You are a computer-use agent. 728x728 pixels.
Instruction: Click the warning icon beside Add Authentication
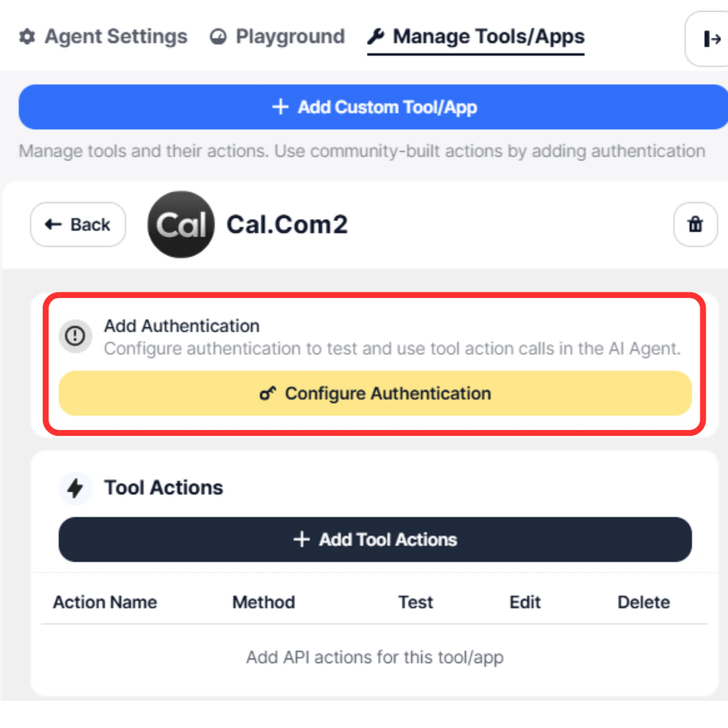[75, 336]
